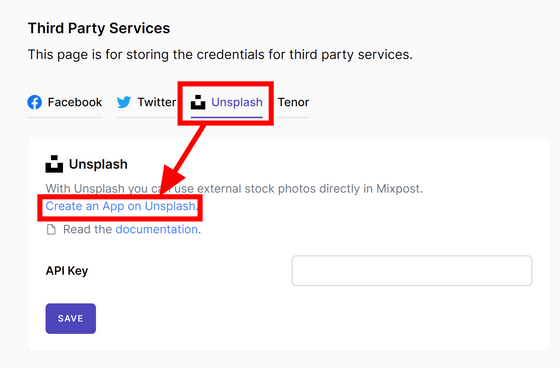
Task: Open Create an App on Unsplash link
Action: point(120,206)
